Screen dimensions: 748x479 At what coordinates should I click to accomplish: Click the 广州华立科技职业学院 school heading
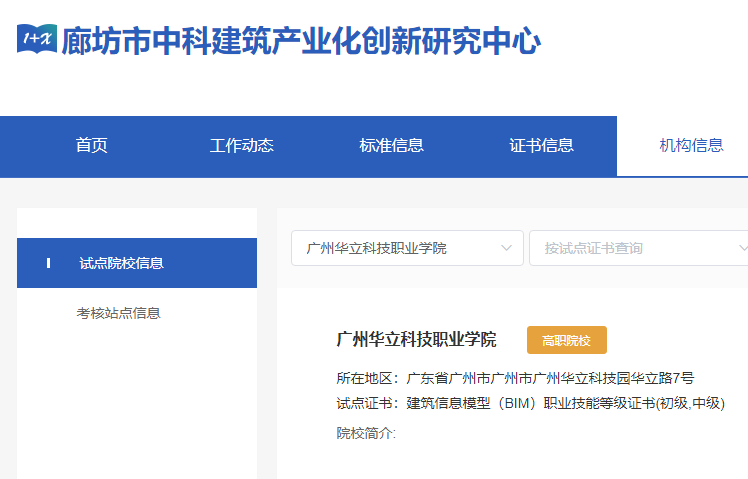(416, 339)
